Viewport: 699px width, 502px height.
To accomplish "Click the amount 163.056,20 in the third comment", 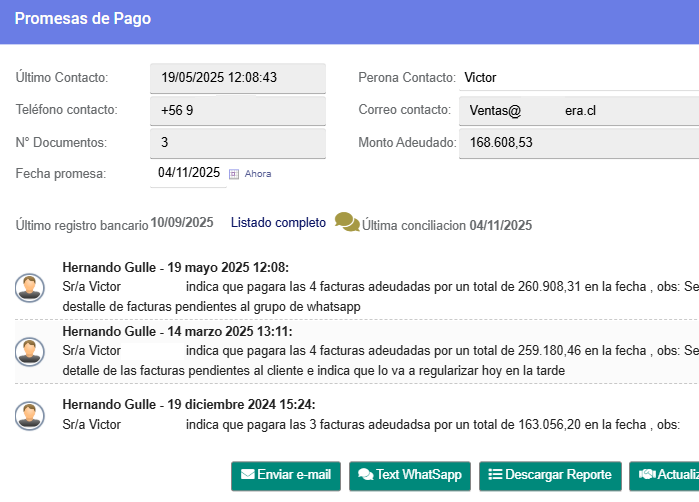I will point(549,424).
